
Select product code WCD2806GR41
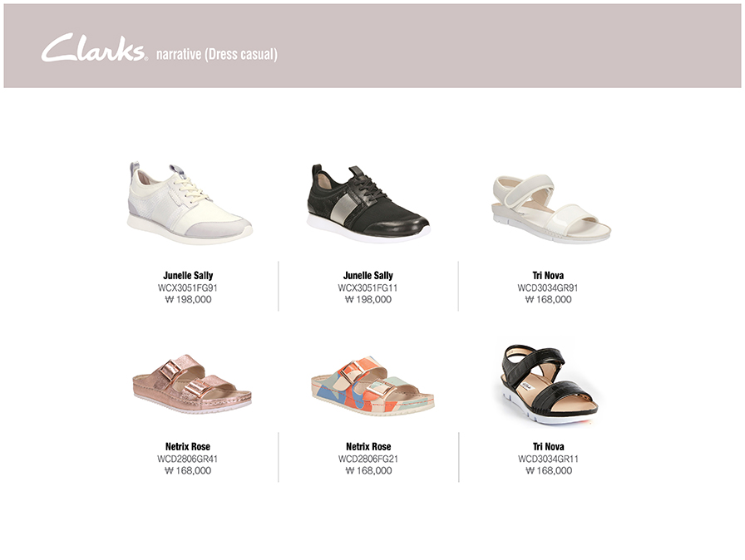click(188, 459)
